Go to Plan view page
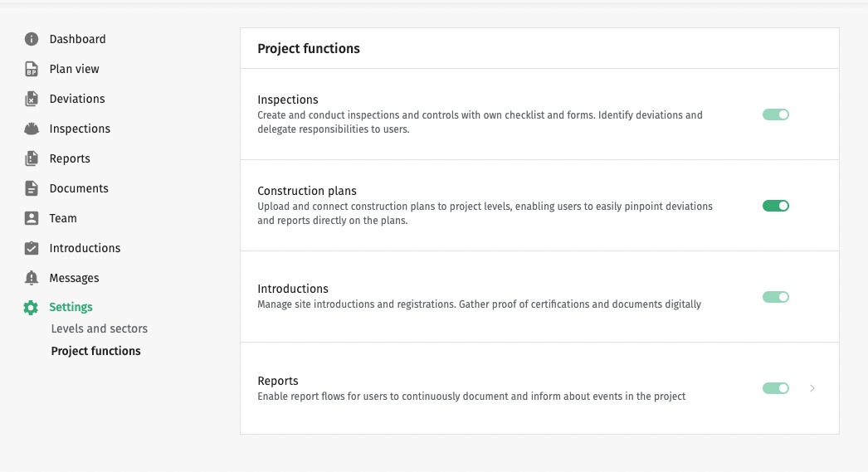The width and height of the screenshot is (868, 472). click(75, 69)
